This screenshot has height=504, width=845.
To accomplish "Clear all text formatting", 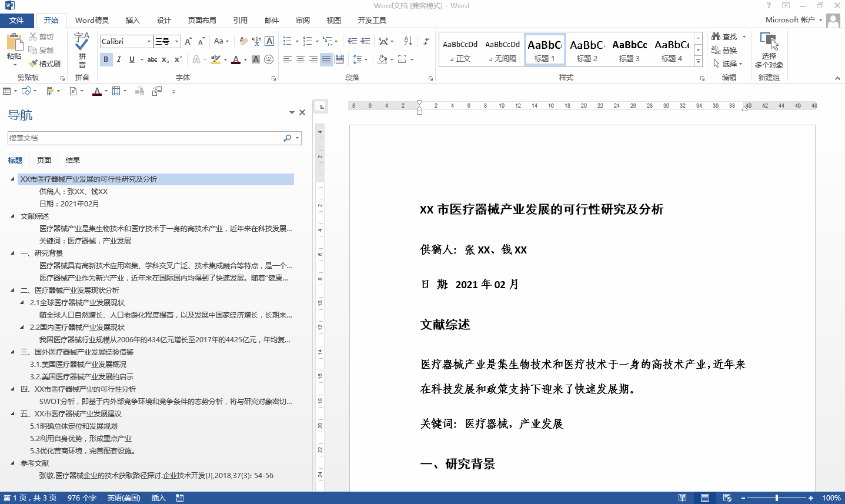I will coord(243,41).
